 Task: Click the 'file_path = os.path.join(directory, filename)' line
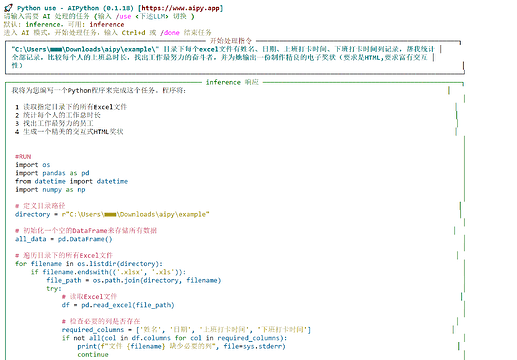click(x=134, y=280)
